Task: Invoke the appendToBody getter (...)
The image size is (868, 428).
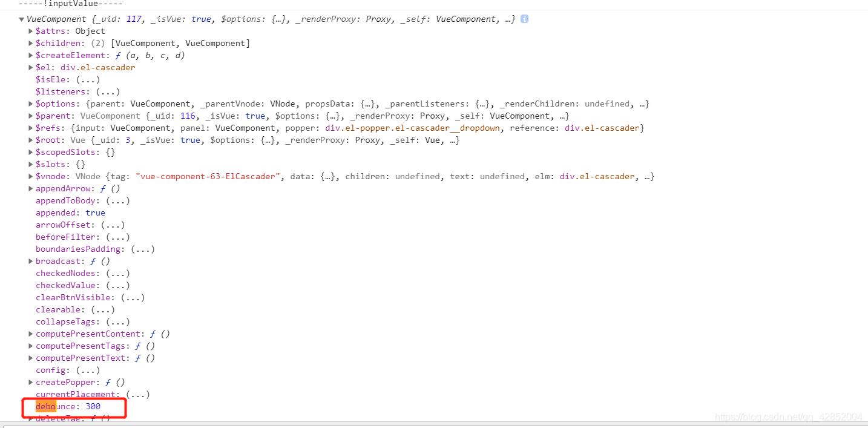Action: coord(117,200)
